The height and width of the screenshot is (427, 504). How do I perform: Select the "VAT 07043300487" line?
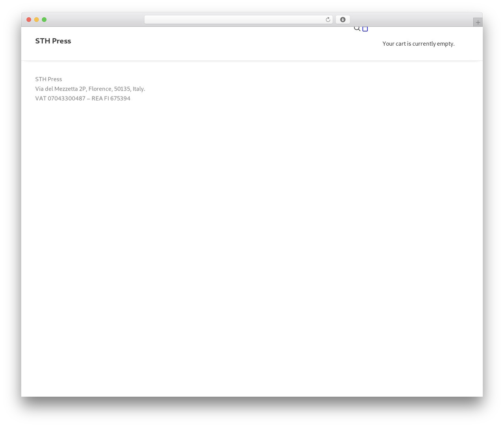click(x=83, y=98)
